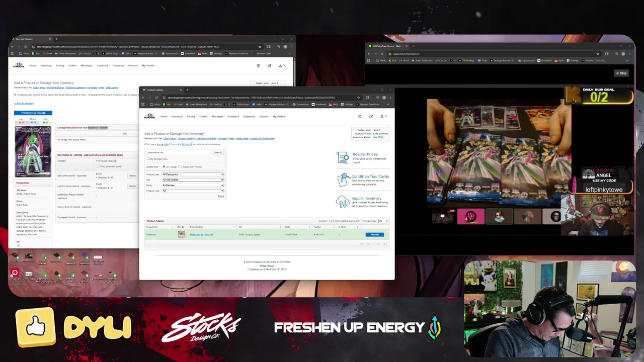Open My Details menu in Manage Product window

point(148,65)
